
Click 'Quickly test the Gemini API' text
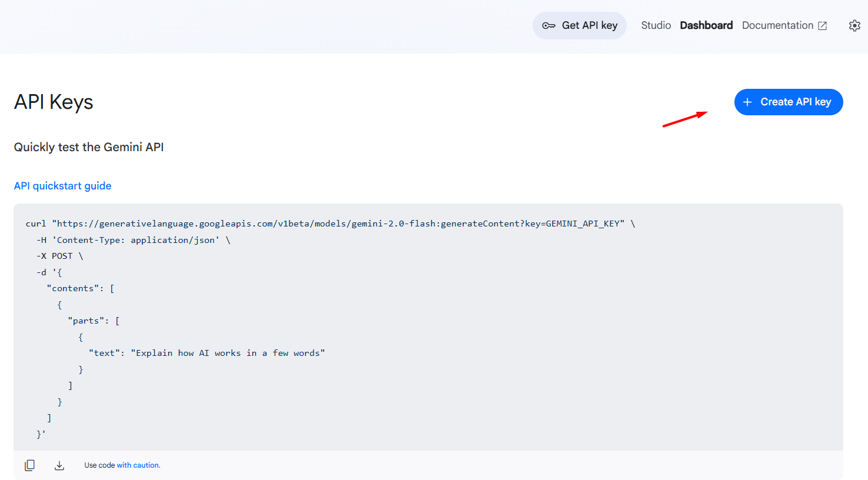click(89, 147)
